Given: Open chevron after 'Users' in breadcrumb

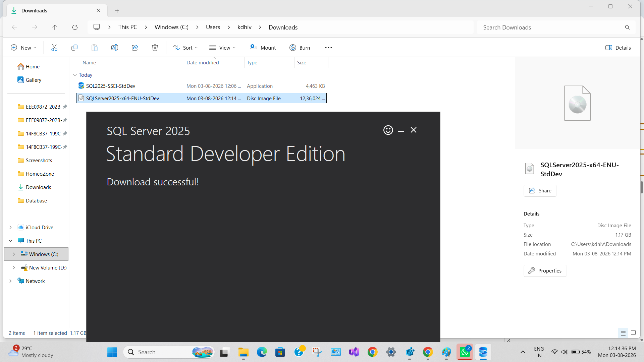Looking at the screenshot, I should [229, 27].
